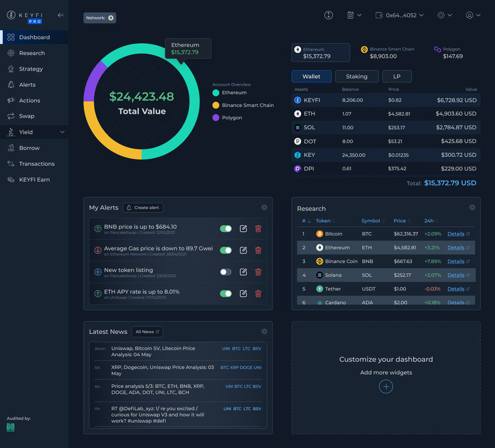
Task: Open the notes clipboard dropdown in the header
Action: pyautogui.click(x=354, y=15)
